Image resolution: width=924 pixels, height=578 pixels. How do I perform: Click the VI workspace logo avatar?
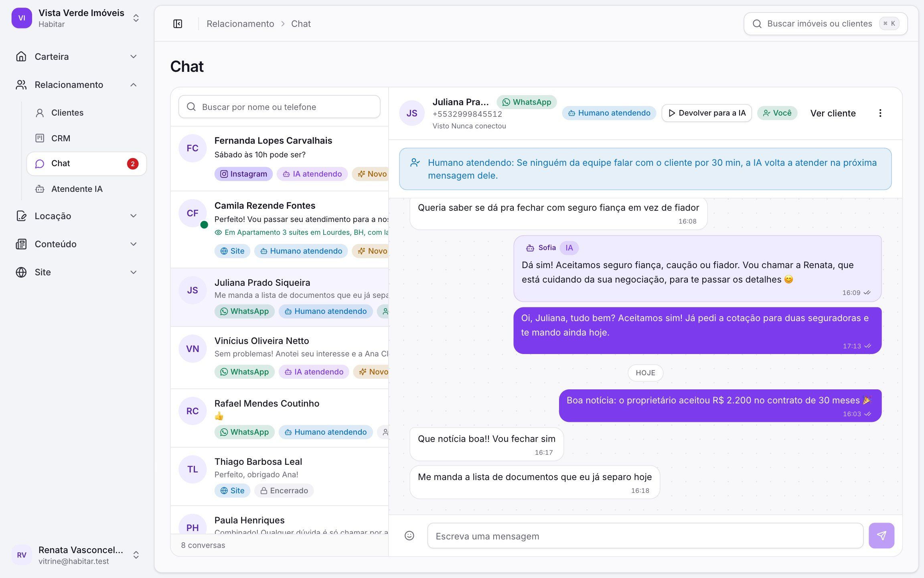[x=22, y=18]
